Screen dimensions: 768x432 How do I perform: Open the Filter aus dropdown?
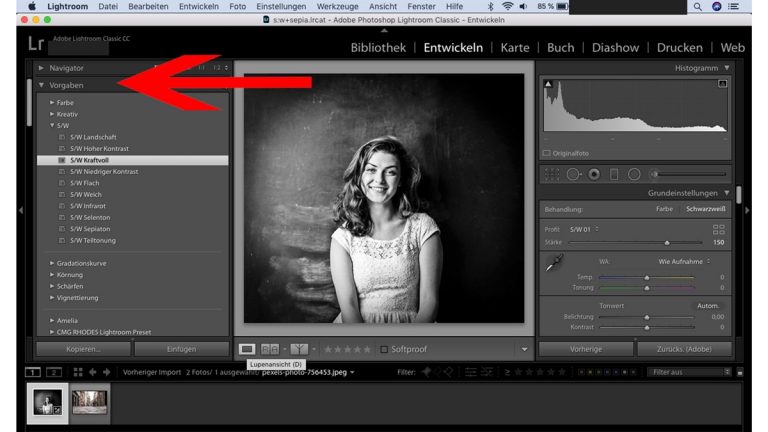click(690, 372)
